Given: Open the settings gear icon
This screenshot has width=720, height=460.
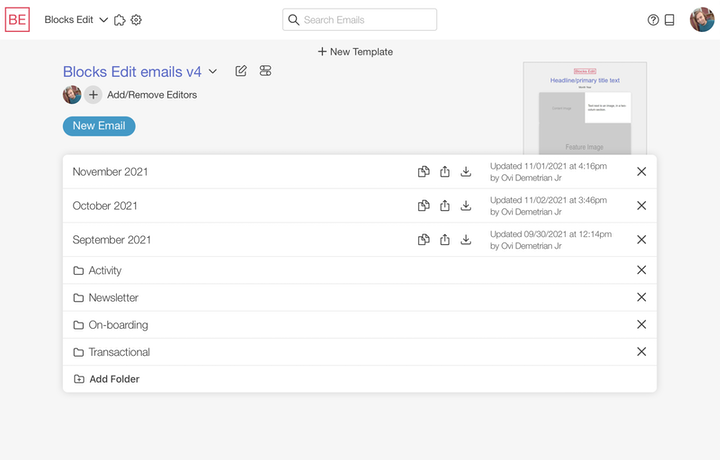Looking at the screenshot, I should 136,20.
